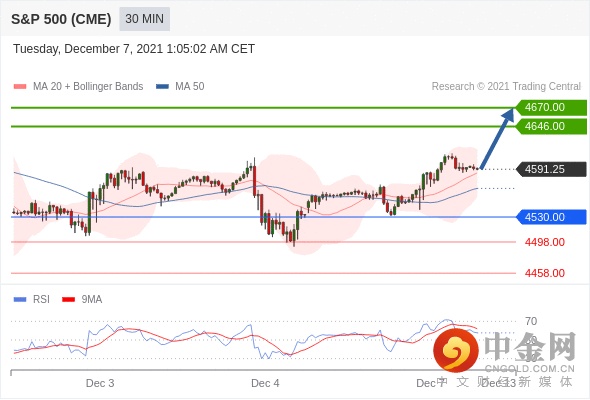This screenshot has height=400, width=590.
Task: Click 'Research © 2021 Trading Central' credit
Action: 506,87
